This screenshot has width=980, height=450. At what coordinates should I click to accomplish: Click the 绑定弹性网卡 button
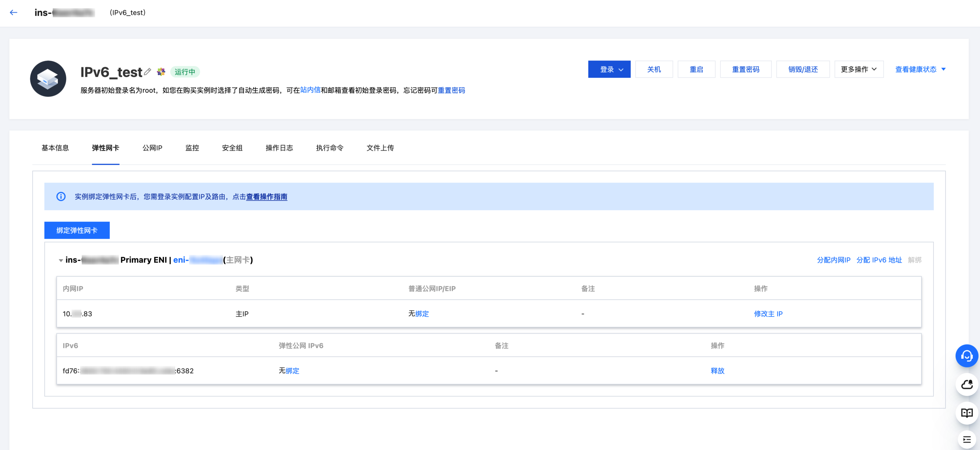(x=77, y=230)
